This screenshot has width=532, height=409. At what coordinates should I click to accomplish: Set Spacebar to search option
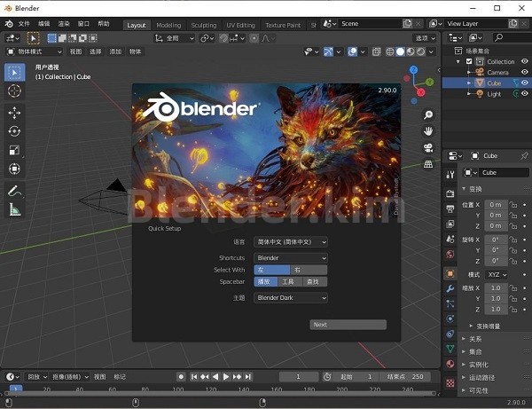click(315, 282)
